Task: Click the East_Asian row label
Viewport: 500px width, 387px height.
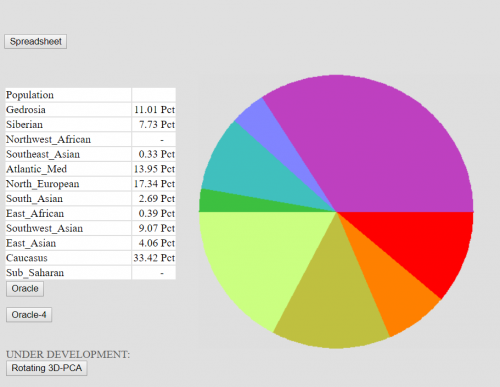Action: pos(31,243)
